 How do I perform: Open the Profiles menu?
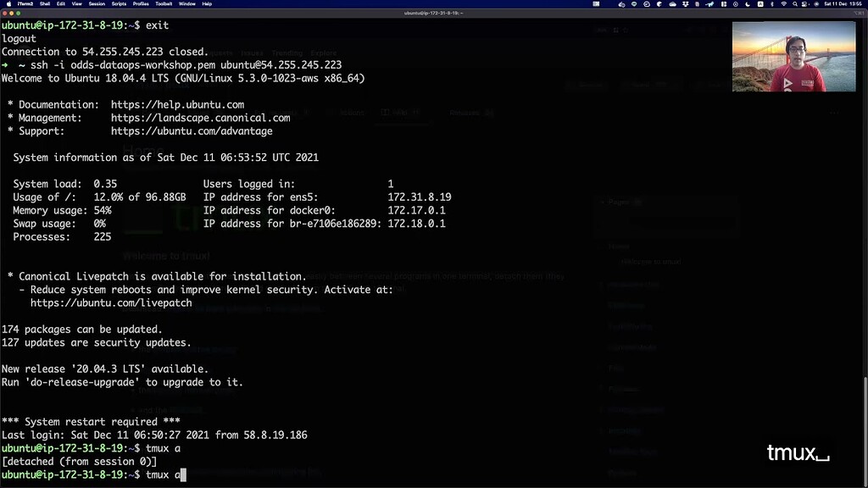tap(140, 3)
